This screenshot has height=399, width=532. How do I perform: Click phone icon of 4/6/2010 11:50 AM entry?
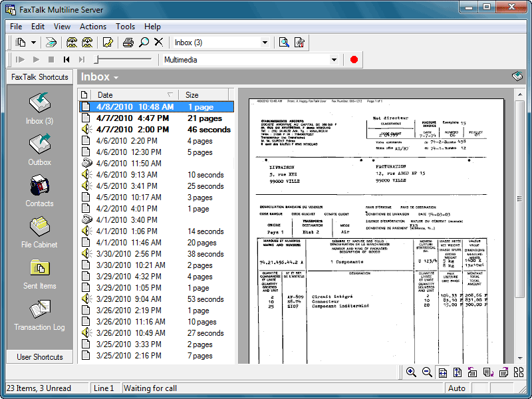click(x=87, y=163)
